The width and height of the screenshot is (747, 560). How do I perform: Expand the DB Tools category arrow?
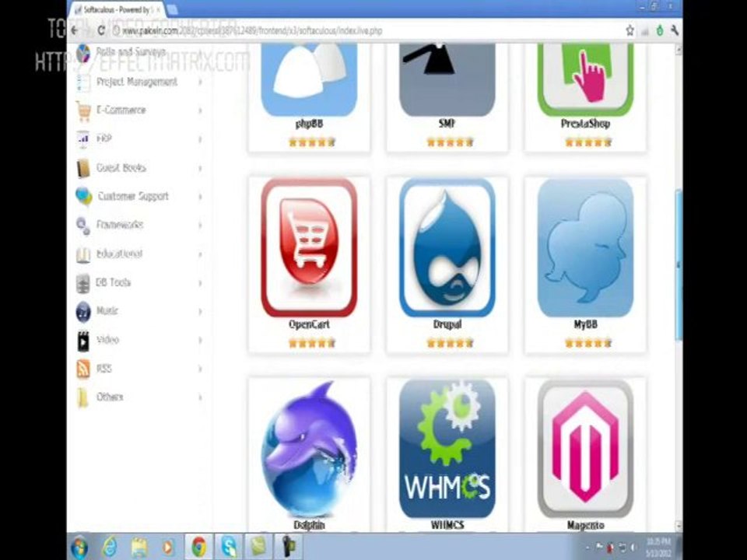point(200,283)
